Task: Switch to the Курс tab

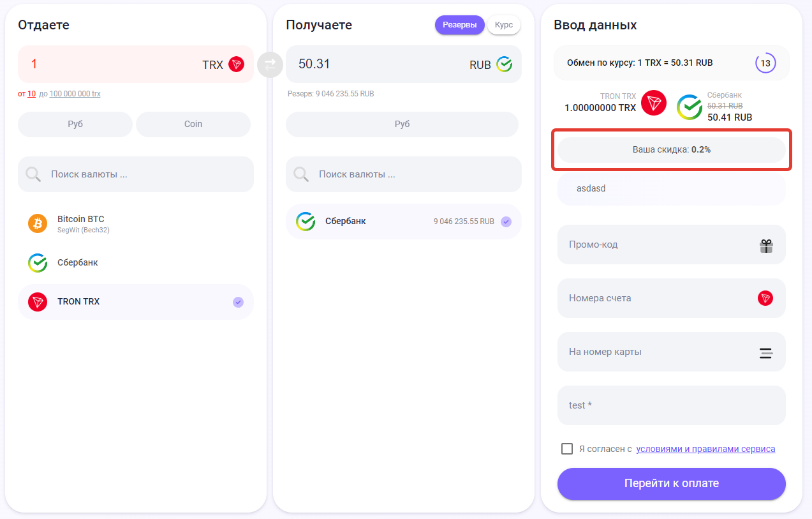Action: (504, 25)
